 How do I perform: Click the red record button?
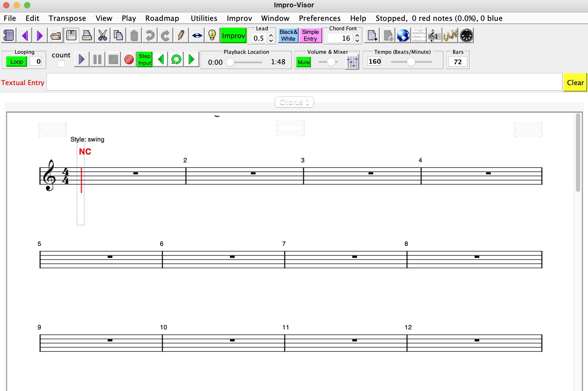point(129,60)
